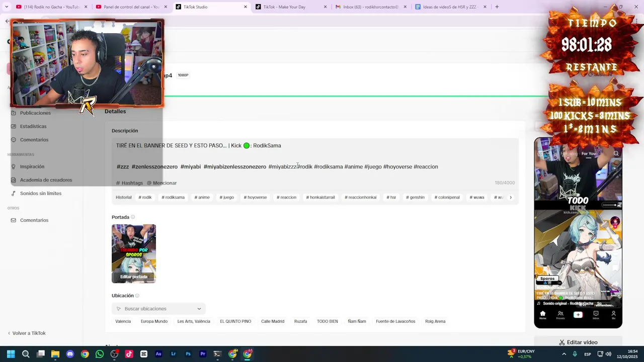Select the TODO BIEN location chip

(x=327, y=322)
